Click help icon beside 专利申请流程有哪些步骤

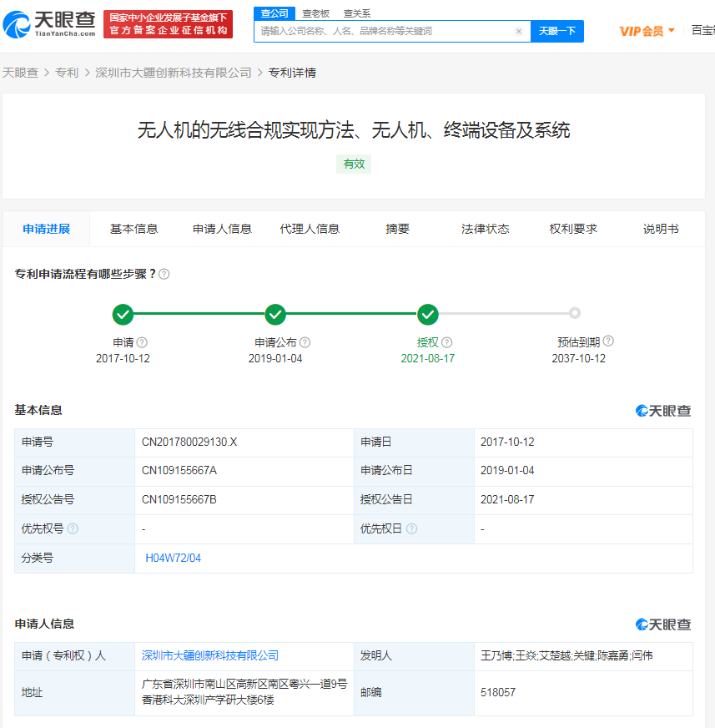pyautogui.click(x=164, y=274)
